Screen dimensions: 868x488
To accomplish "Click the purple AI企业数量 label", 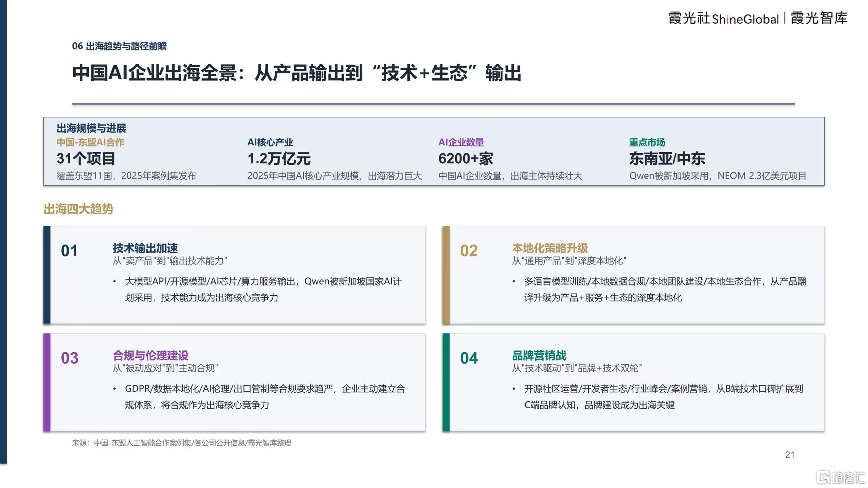I will click(x=461, y=142).
